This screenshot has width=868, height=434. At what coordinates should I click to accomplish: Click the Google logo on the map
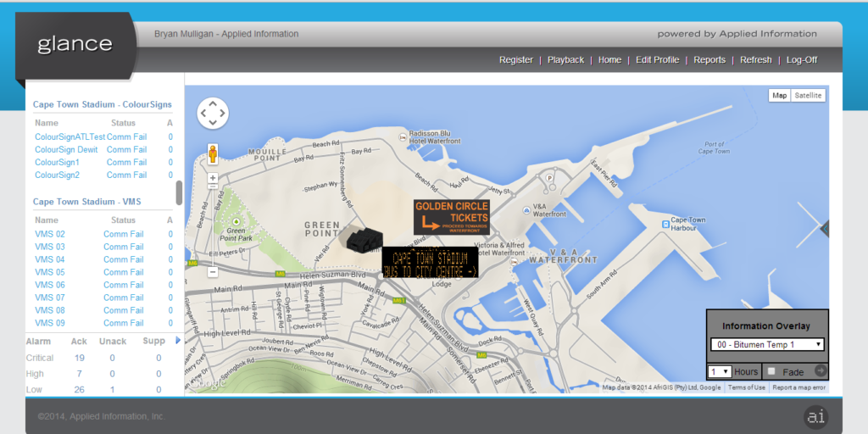point(208,383)
